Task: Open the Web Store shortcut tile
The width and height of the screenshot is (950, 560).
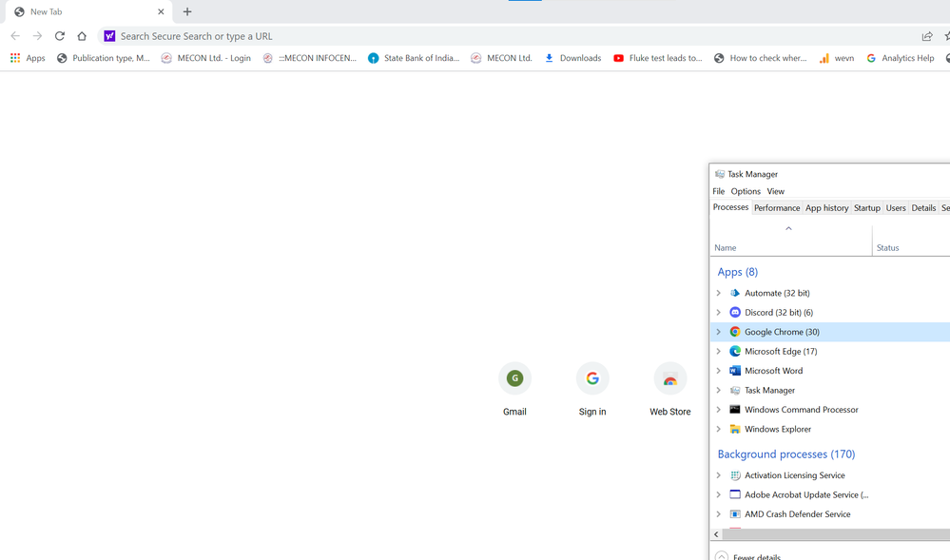Action: (x=670, y=390)
